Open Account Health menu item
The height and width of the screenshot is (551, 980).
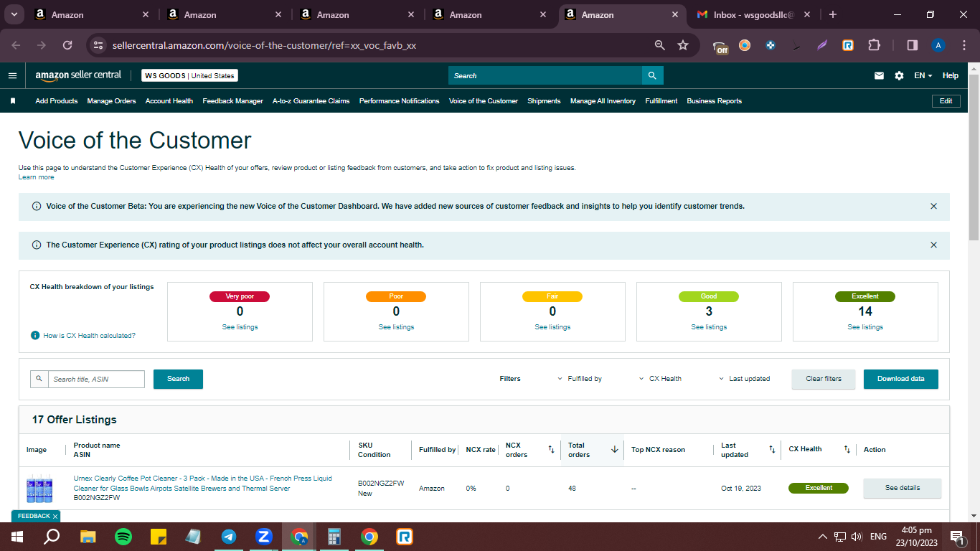[169, 101]
